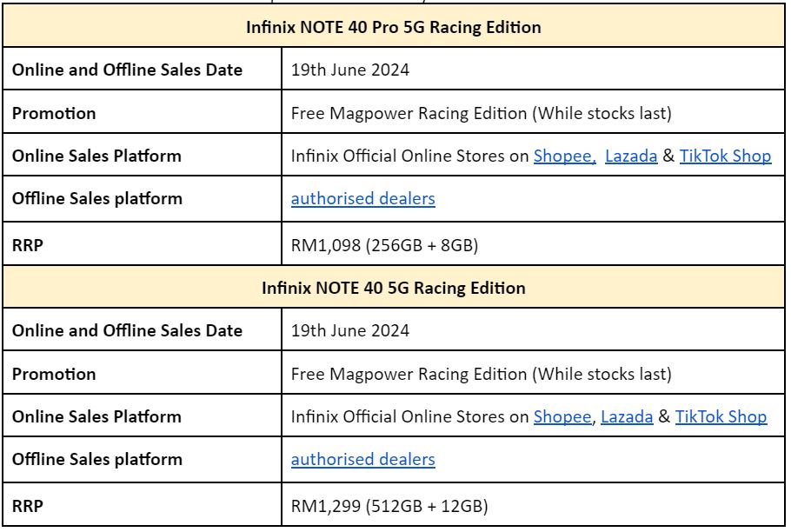This screenshot has height=532, width=791.
Task: Open TikTok Shop link in NOTE 40 Pro section
Action: [x=725, y=156]
